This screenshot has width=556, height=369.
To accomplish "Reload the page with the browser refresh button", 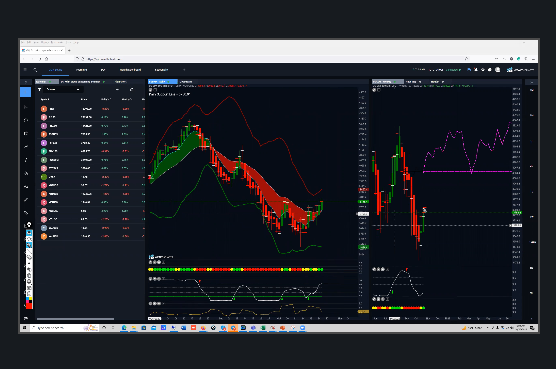I will click(40, 59).
